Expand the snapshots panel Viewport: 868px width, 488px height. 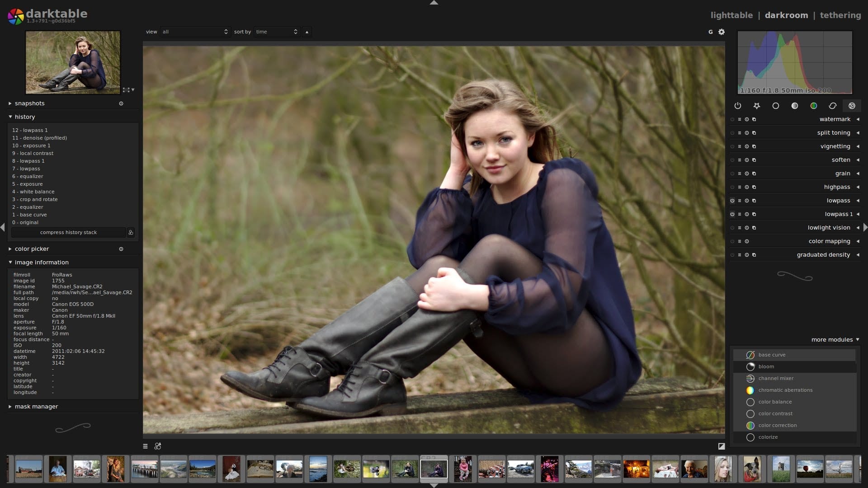10,103
